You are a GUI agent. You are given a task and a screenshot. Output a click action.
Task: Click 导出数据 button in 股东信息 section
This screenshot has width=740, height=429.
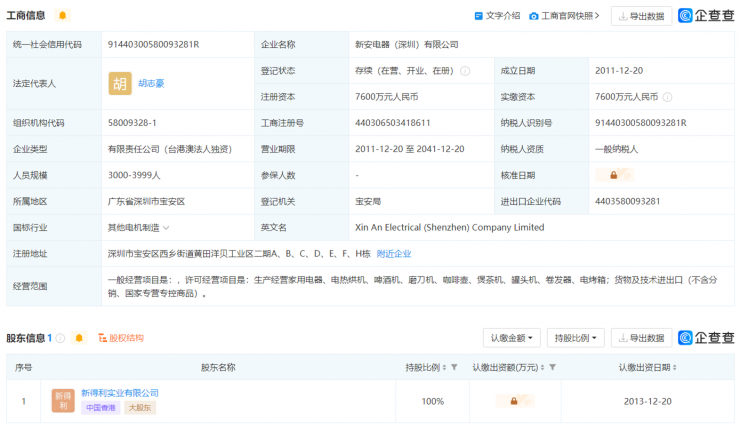pyautogui.click(x=641, y=338)
